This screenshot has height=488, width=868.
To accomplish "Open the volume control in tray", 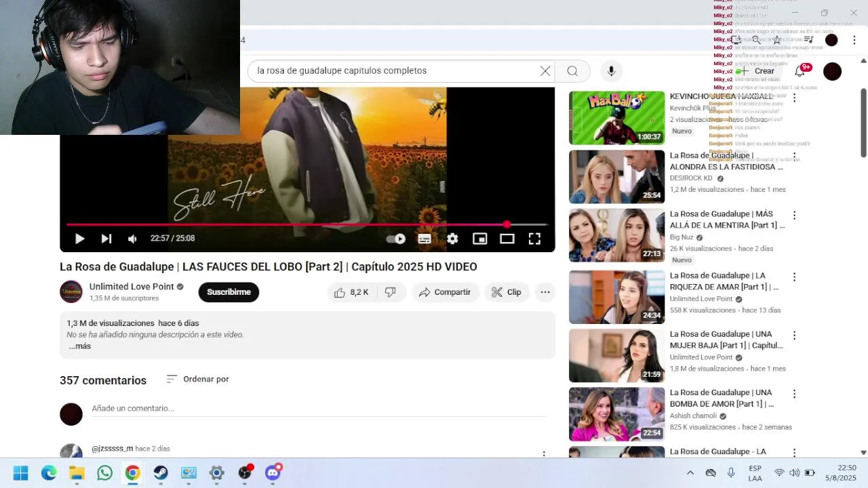I will [x=794, y=473].
